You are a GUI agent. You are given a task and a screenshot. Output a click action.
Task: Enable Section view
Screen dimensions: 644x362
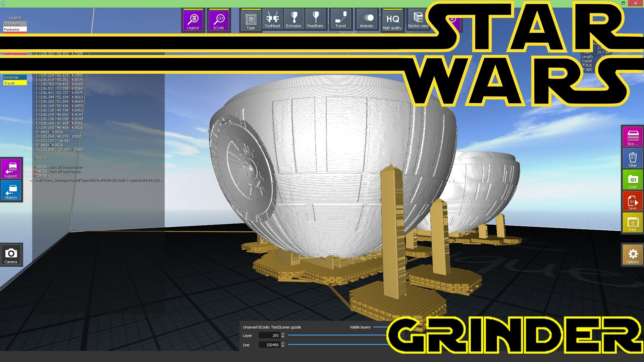[x=418, y=19]
